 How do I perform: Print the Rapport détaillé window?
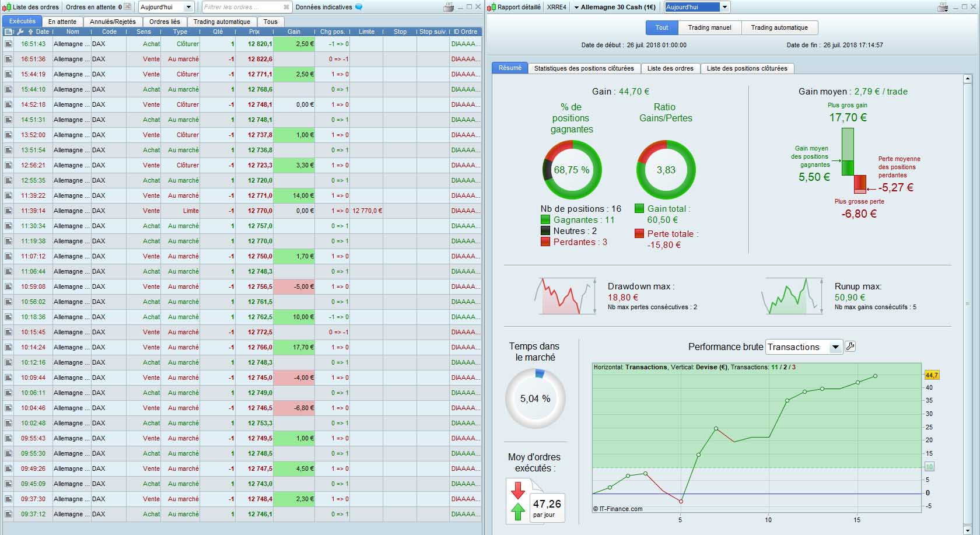point(943,7)
